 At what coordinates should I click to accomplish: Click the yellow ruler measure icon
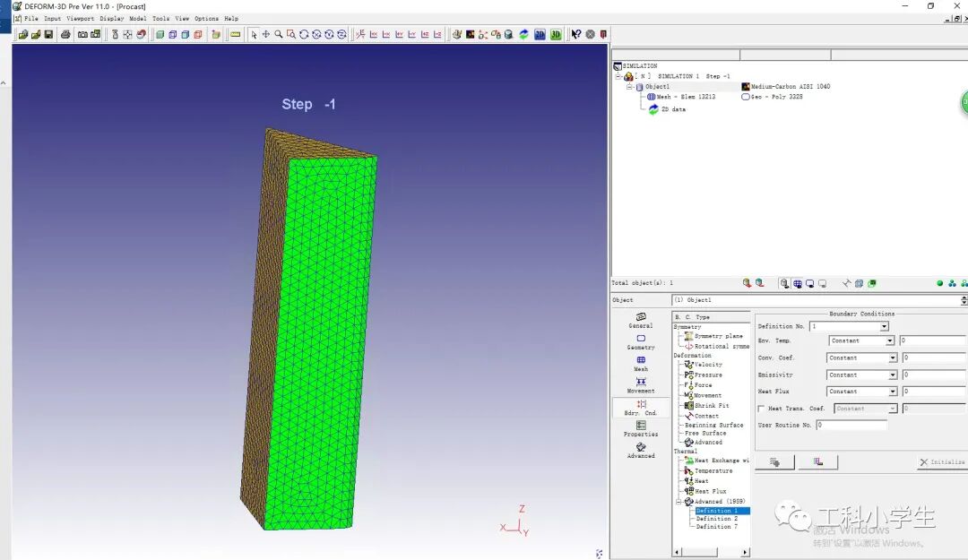[235, 35]
